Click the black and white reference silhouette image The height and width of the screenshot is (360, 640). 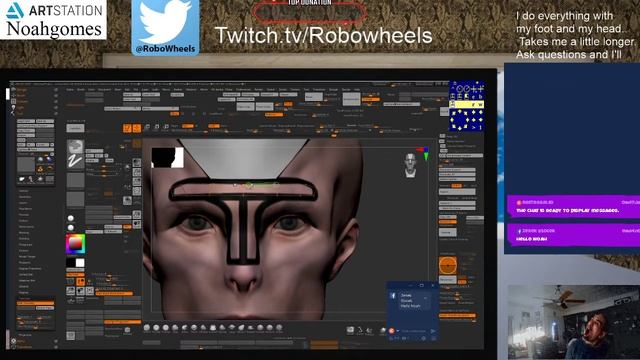pyautogui.click(x=167, y=158)
